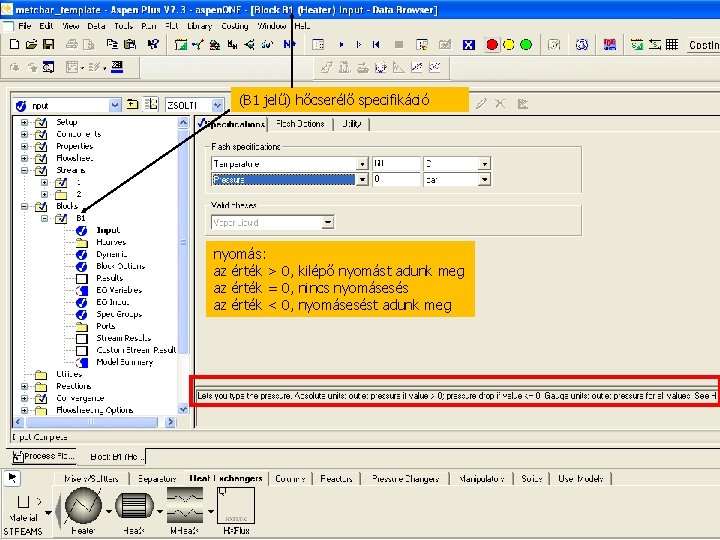Open the pressure unit bar dropdown

tap(484, 180)
